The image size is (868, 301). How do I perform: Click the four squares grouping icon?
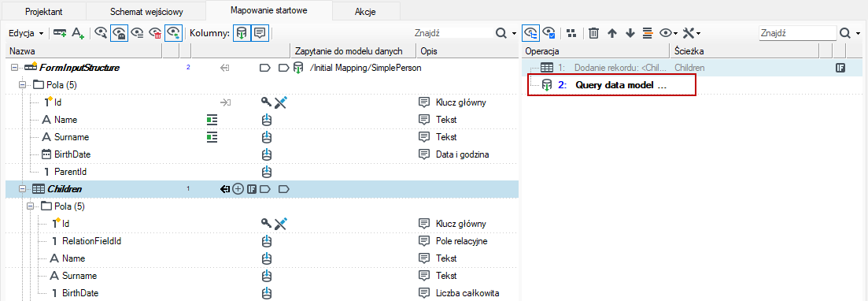click(572, 33)
